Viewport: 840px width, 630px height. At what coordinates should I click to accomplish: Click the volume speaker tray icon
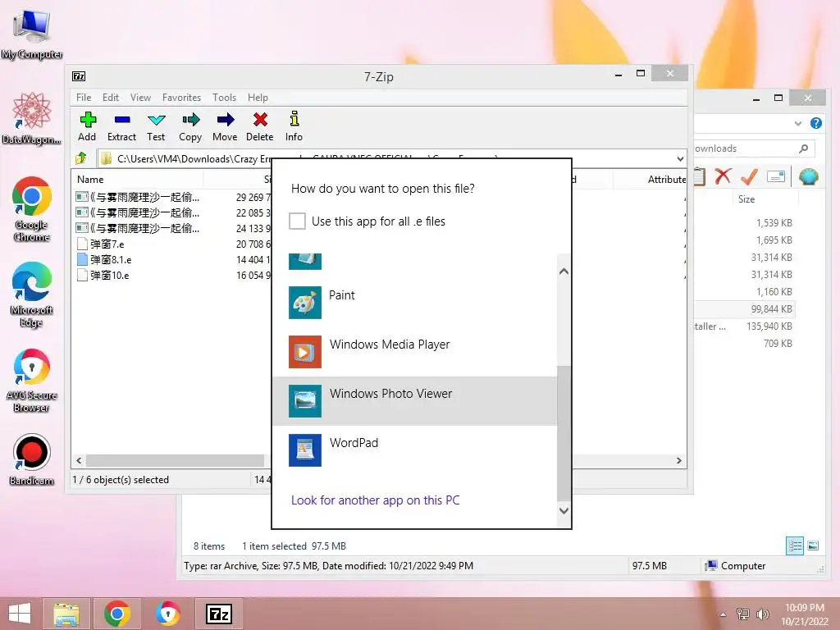click(762, 614)
